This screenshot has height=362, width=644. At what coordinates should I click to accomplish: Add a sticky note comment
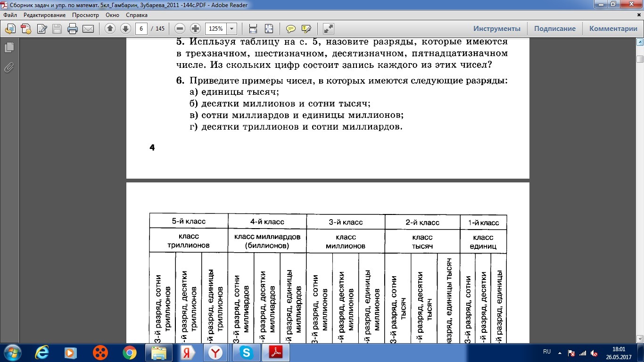[291, 29]
